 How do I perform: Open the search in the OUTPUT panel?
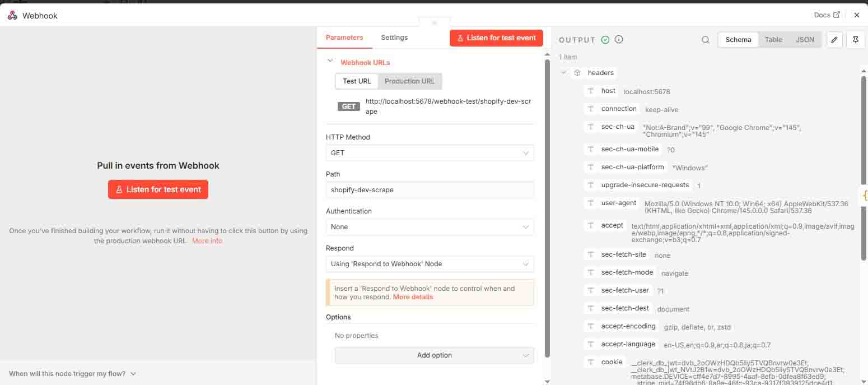(705, 39)
